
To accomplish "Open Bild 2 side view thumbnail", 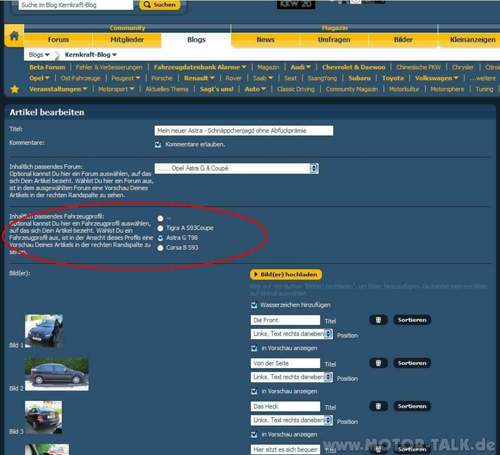I will (57, 374).
